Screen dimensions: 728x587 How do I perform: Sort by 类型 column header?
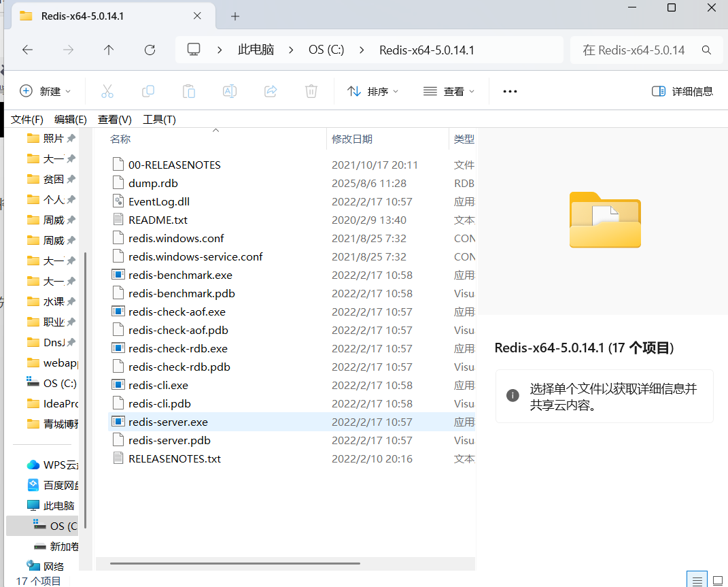click(x=464, y=139)
